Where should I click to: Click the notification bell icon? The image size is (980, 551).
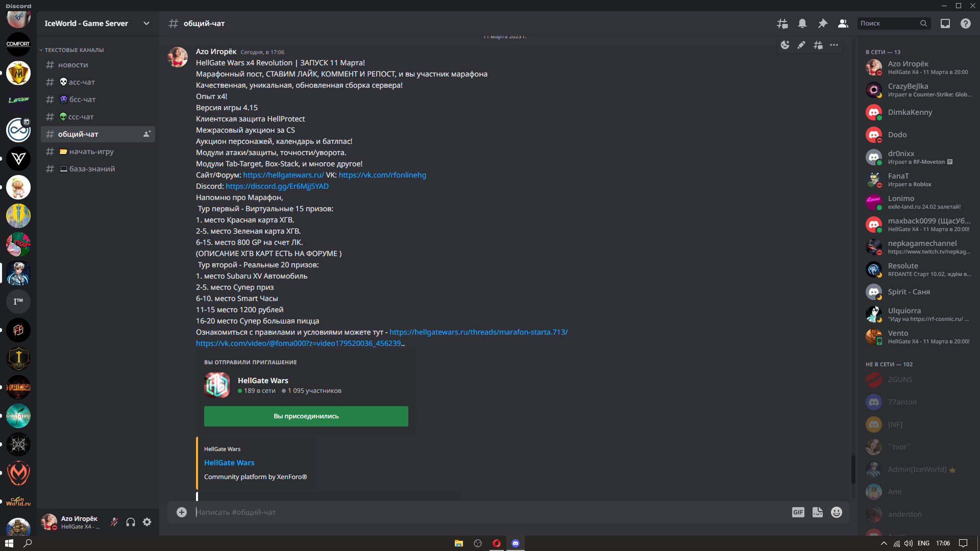point(802,23)
